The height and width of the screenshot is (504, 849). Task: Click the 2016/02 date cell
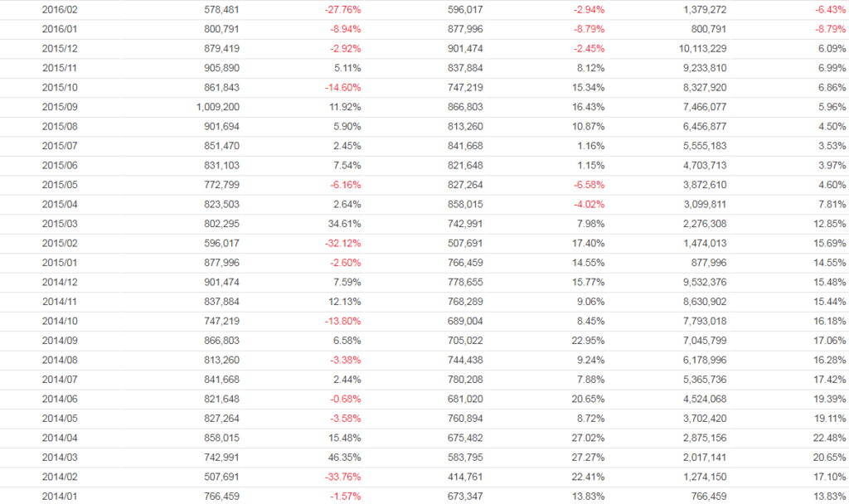click(57, 10)
